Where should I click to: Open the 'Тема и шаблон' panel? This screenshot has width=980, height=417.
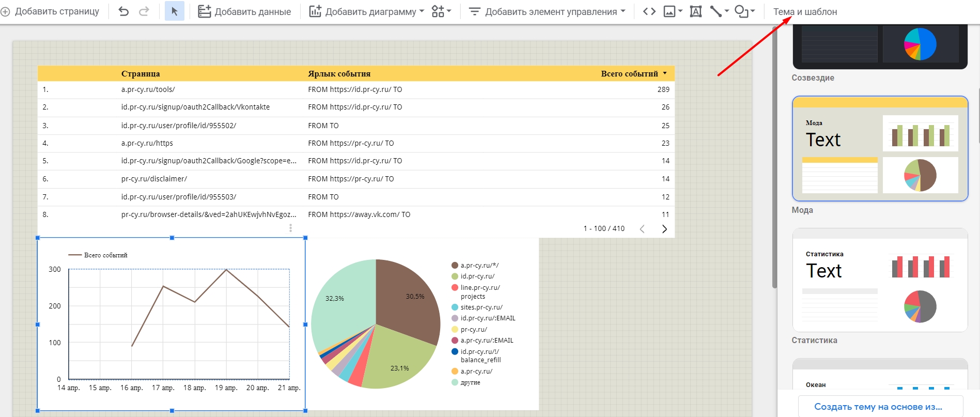pos(805,11)
